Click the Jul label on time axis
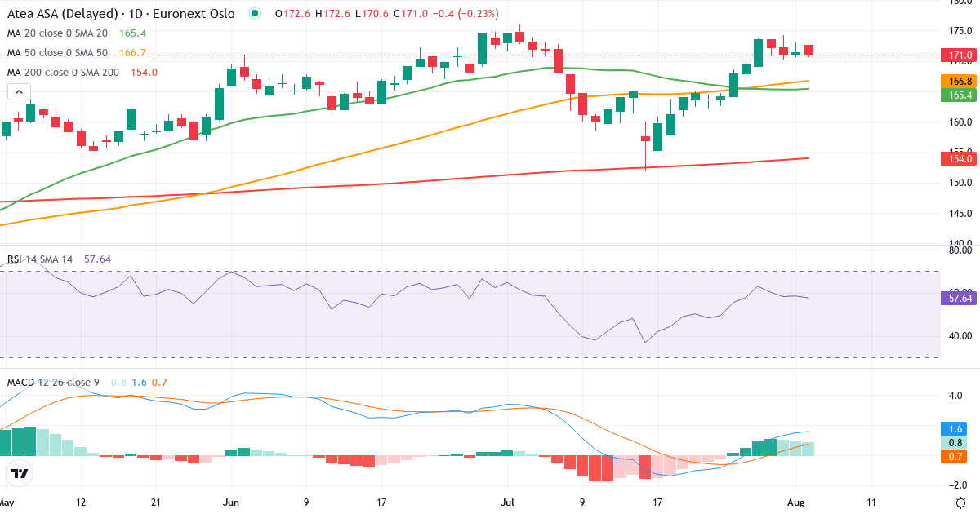 tap(507, 503)
